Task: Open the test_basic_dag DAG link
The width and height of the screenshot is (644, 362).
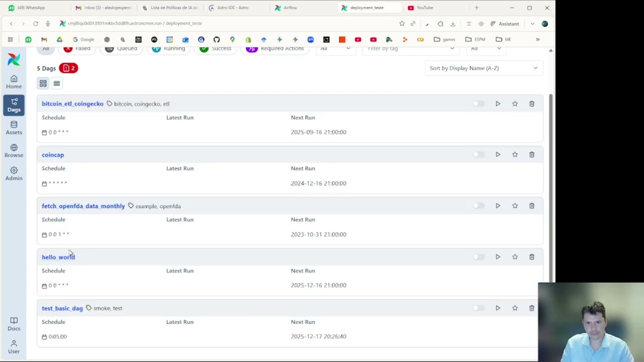Action: [x=62, y=308]
